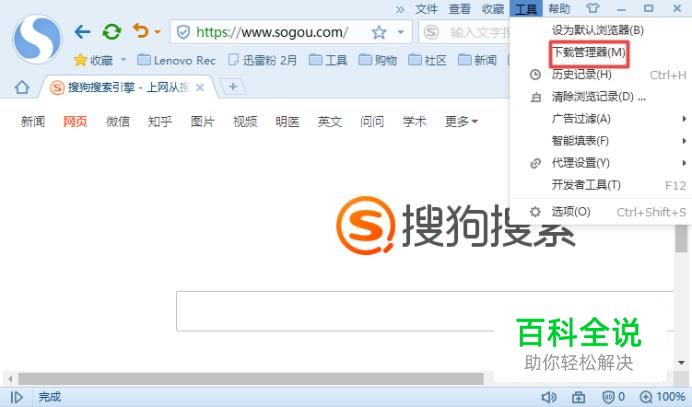The image size is (692, 407).
Task: Open the Lenovo Rec bookmark folder
Action: (x=177, y=60)
